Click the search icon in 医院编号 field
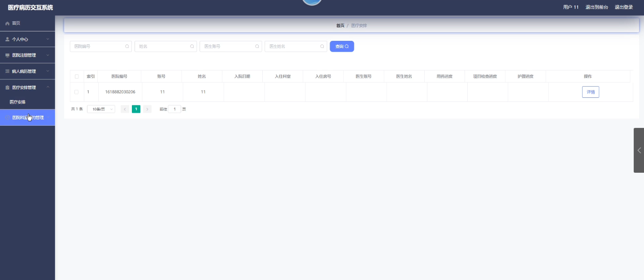The width and height of the screenshot is (644, 280). pyautogui.click(x=127, y=46)
